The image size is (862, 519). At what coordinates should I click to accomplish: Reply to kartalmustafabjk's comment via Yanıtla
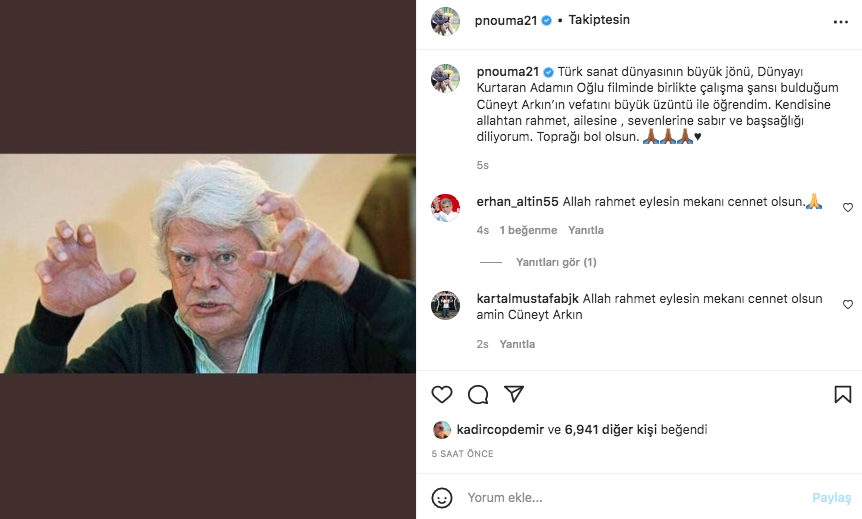coord(517,344)
